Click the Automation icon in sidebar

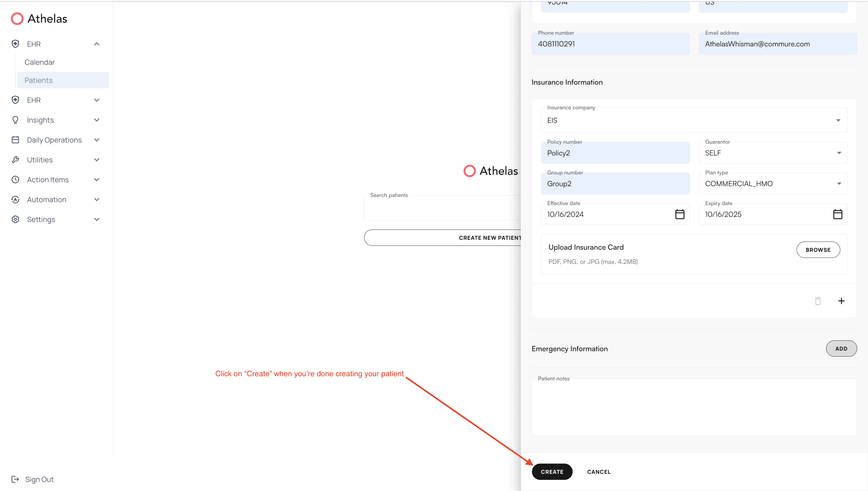click(15, 199)
